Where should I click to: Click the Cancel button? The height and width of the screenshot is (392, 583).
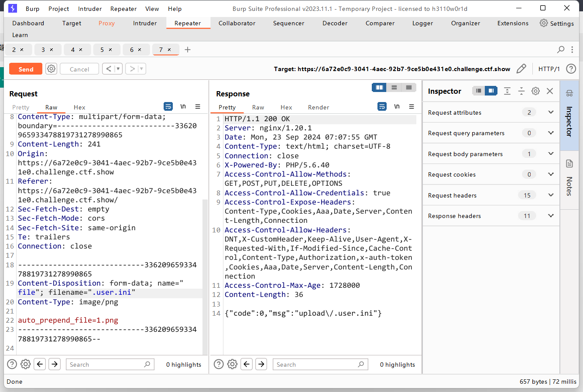(x=79, y=69)
